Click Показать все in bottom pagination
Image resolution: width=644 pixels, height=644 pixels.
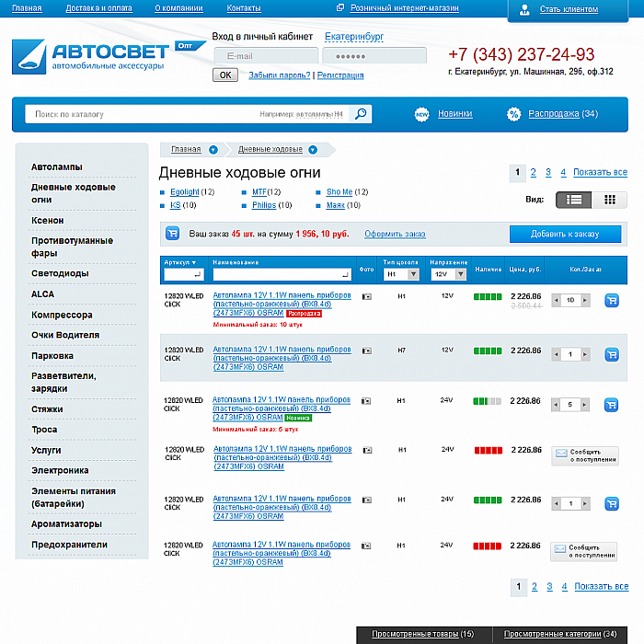pos(602,587)
